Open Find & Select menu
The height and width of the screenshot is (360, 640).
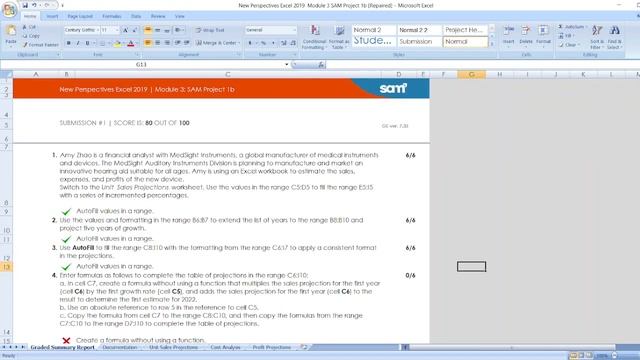[x=614, y=37]
